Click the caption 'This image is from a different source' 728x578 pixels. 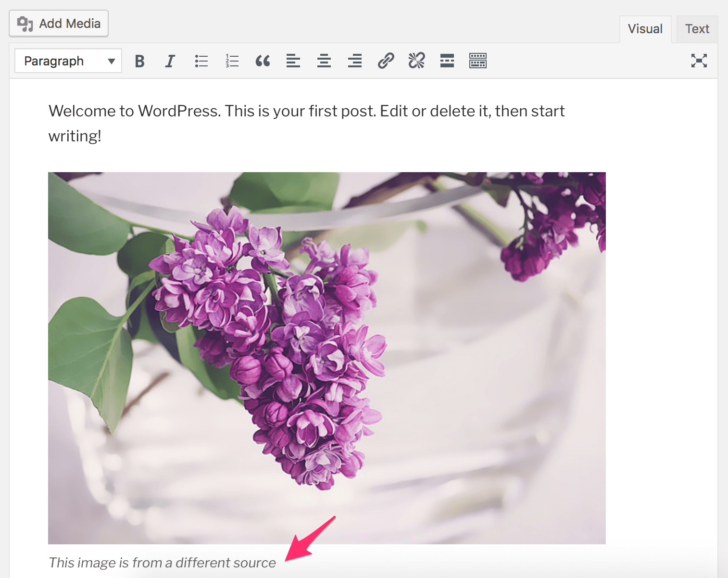pos(163,563)
